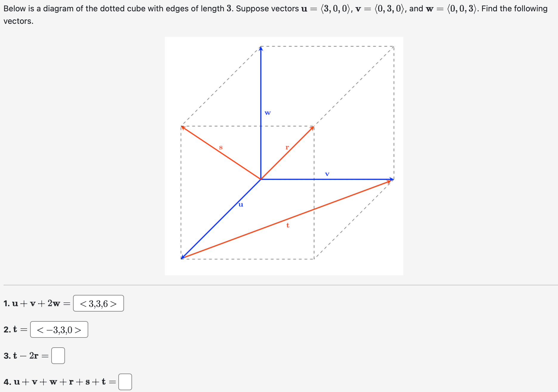This screenshot has height=392, width=558.
Task: Click the label s in the diagram
Action: [x=221, y=147]
